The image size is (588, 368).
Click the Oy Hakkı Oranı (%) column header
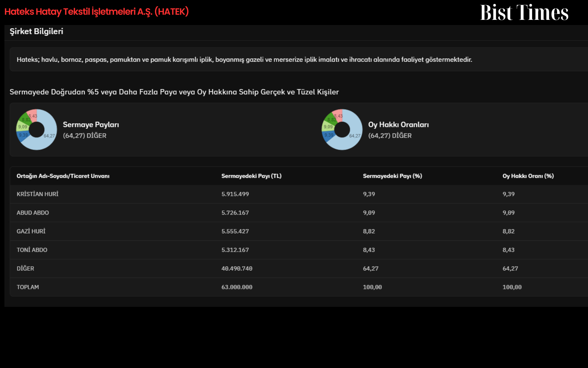[528, 176]
